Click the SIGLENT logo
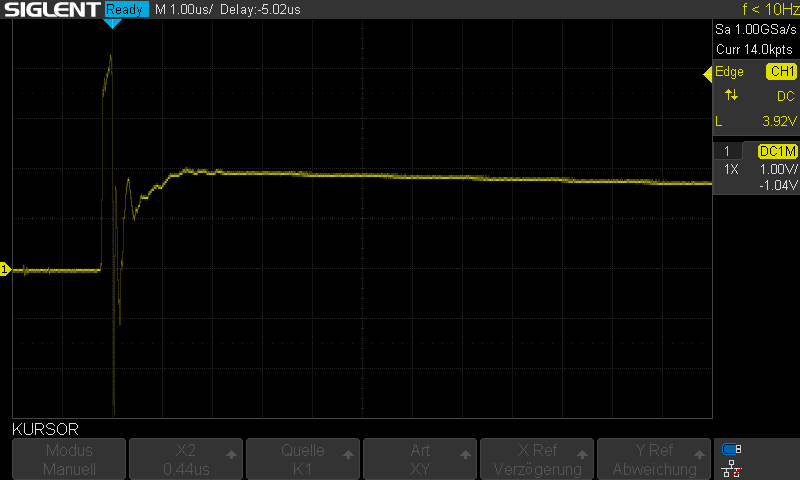Viewport: 800px width, 480px height. [53, 9]
